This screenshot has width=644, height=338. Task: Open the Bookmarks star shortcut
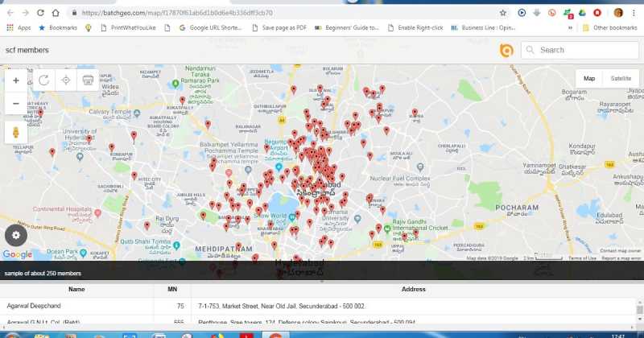58,28
